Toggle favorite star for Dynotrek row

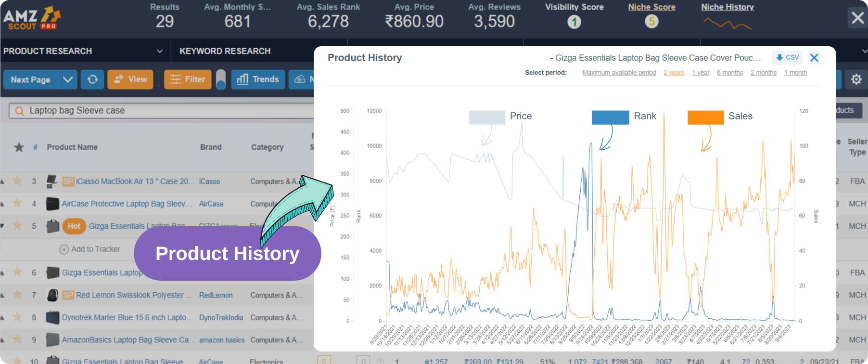17,317
